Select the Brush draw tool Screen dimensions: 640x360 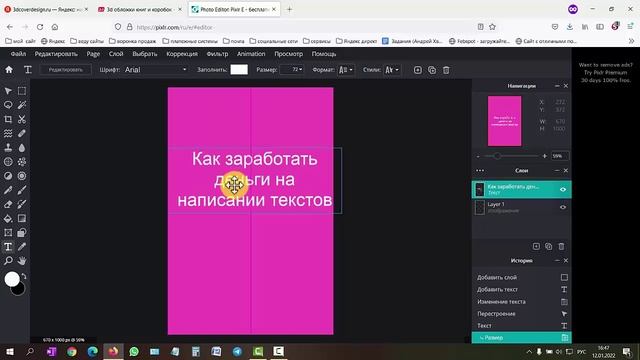22,190
